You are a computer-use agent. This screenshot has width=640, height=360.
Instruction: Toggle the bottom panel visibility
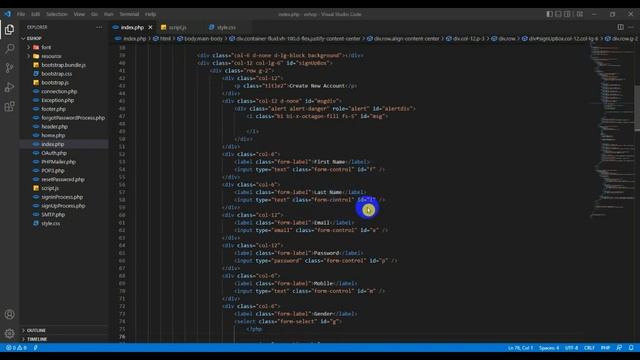point(558,14)
